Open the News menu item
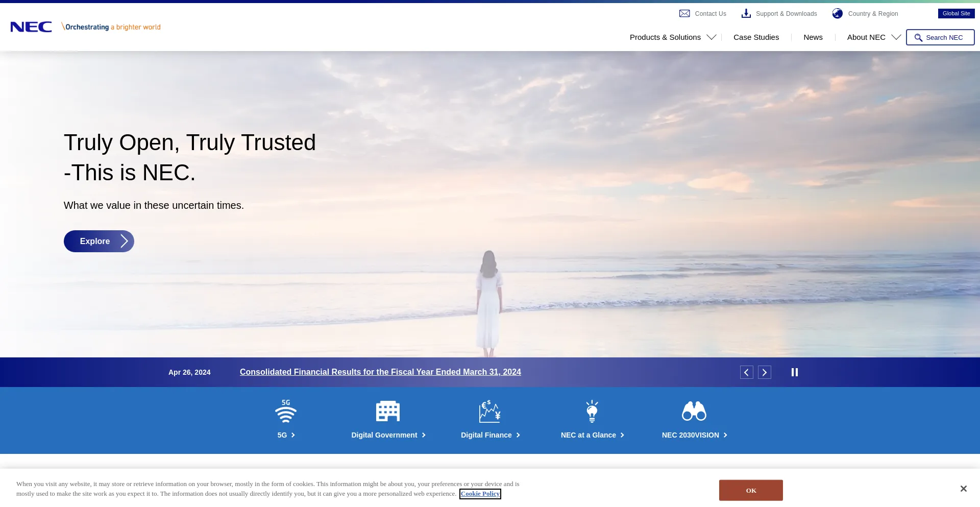 (x=813, y=37)
